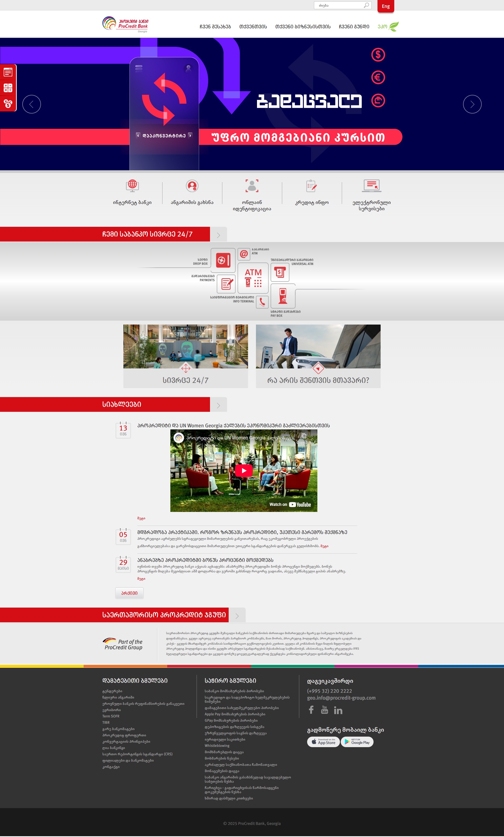
Task: Expand the საერთაშორისო პროკრედიტ ჯგუფი section arrow
Action: pos(237,616)
